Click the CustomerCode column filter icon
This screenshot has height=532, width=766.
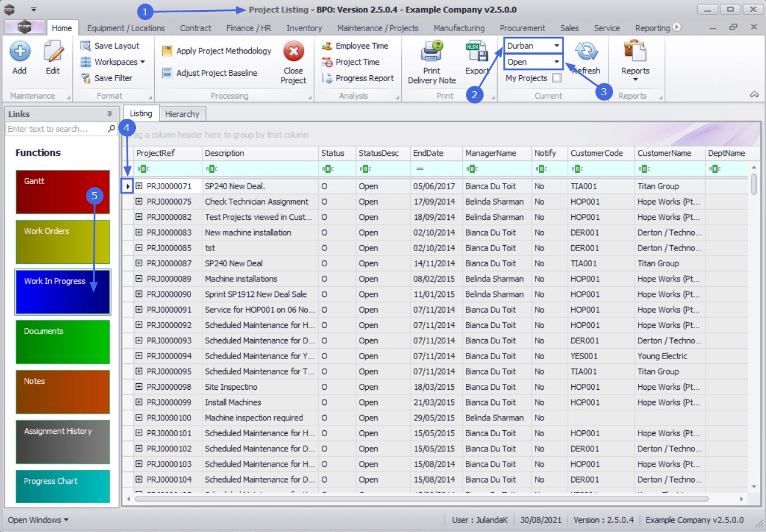point(577,169)
